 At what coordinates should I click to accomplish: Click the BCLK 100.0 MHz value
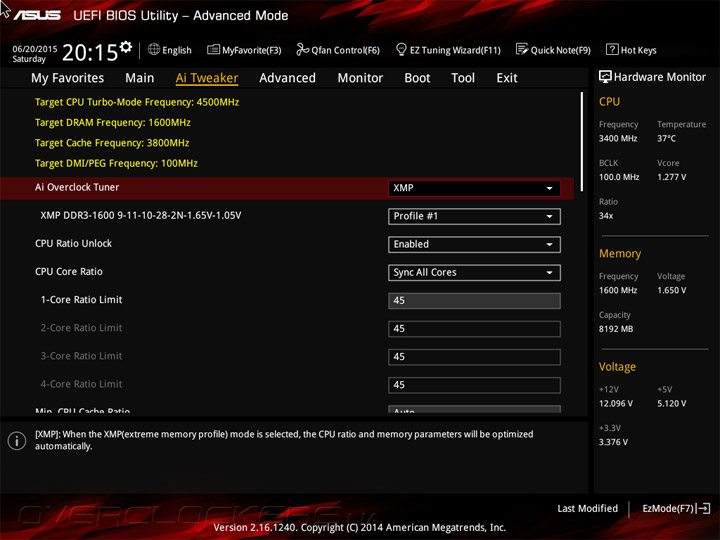(x=619, y=177)
